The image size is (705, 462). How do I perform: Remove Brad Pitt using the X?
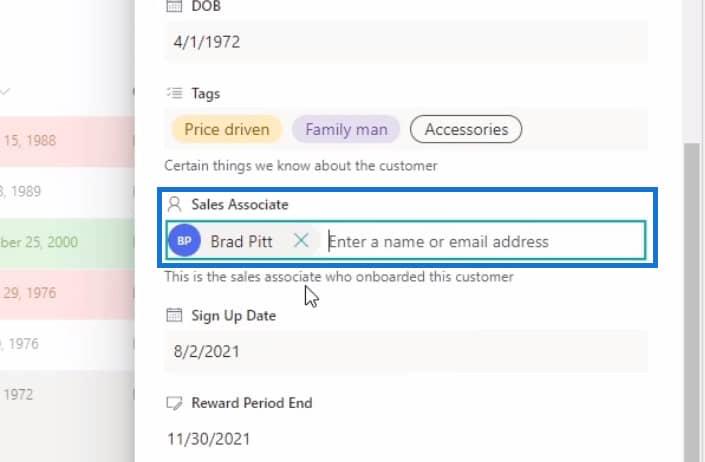click(x=301, y=241)
